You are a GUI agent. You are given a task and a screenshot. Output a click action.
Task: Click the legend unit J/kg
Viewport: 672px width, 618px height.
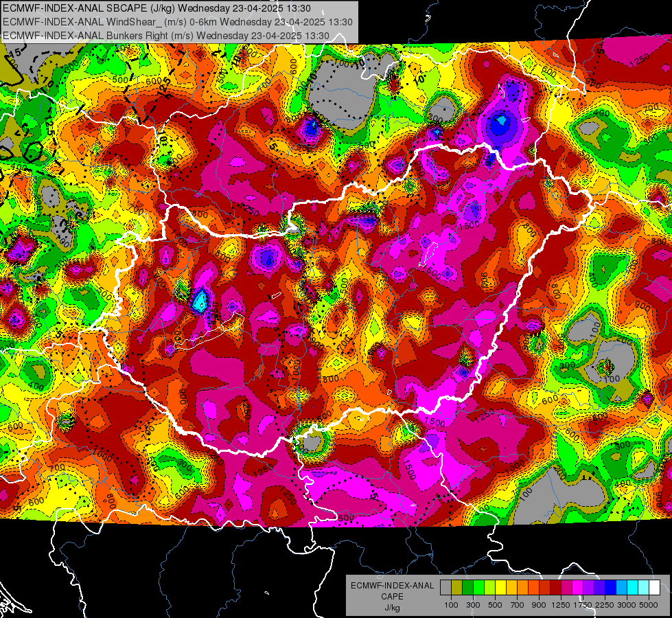(x=392, y=608)
